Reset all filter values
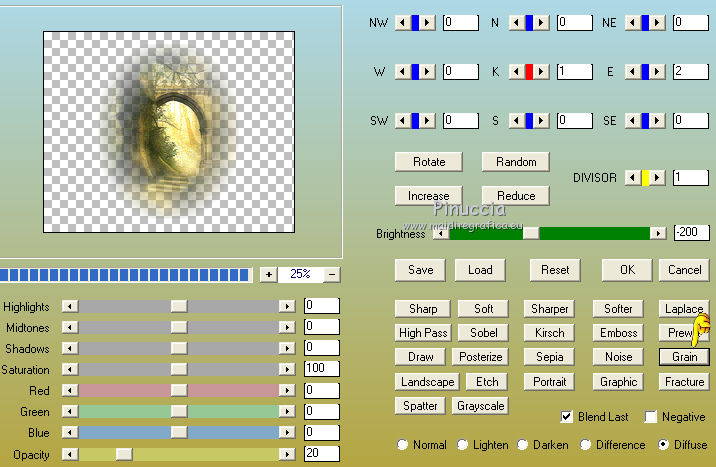This screenshot has height=467, width=716. (555, 270)
